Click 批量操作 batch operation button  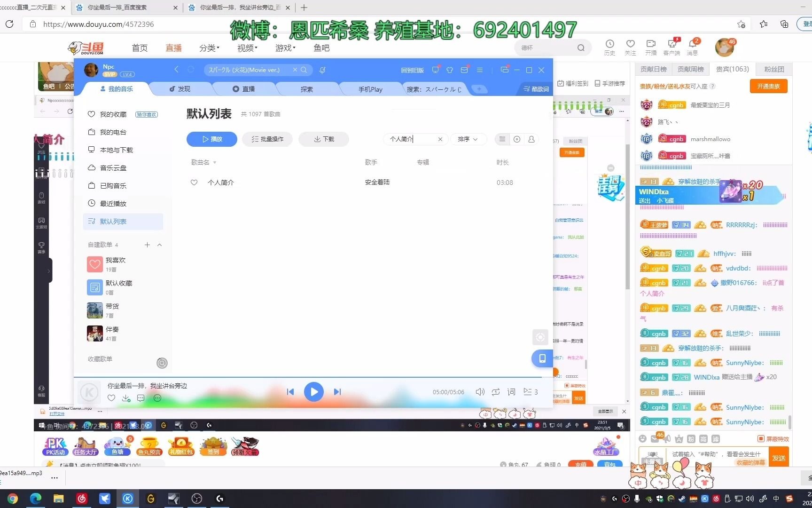tap(267, 139)
